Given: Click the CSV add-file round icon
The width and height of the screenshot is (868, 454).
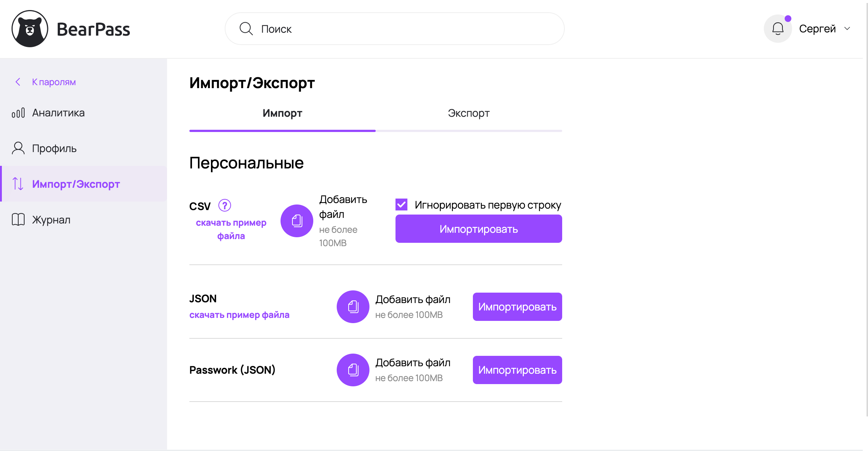Looking at the screenshot, I should (297, 221).
